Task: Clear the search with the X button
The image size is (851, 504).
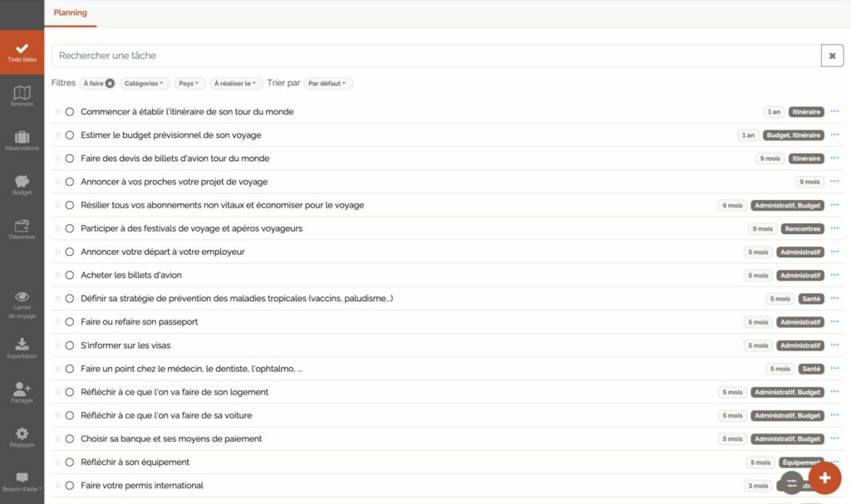Action: [832, 56]
